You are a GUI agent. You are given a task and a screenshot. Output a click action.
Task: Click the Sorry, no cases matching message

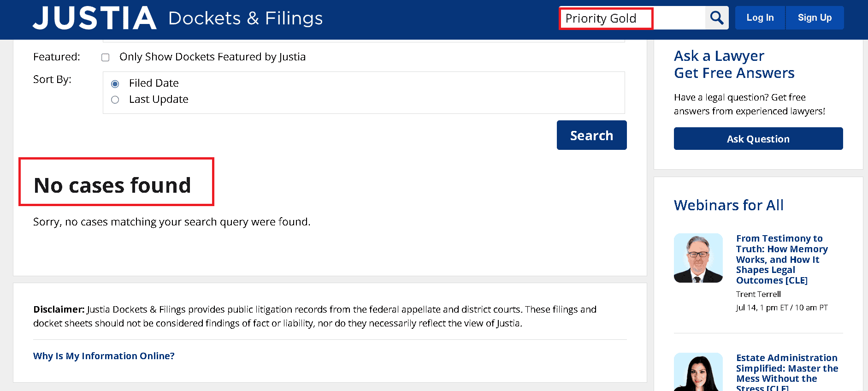[172, 222]
